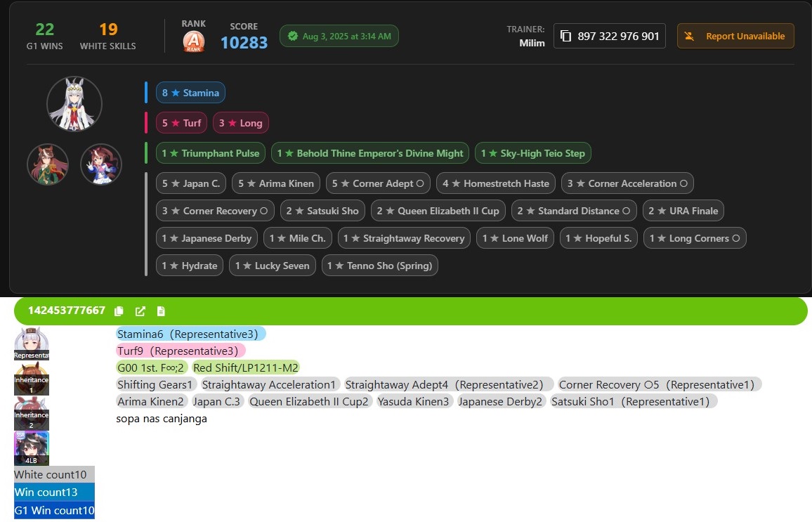This screenshot has width=812, height=522.
Task: Select the 4LB support card thumbnail
Action: click(x=32, y=448)
